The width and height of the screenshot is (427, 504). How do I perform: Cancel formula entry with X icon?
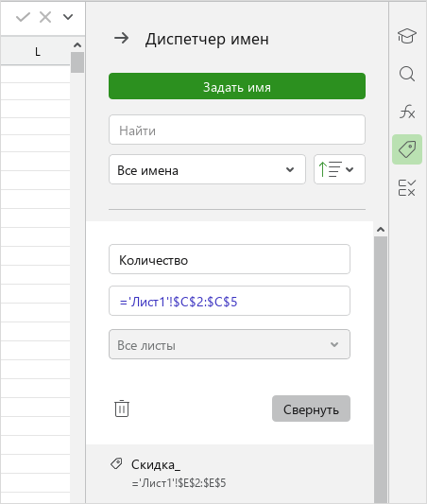(45, 17)
